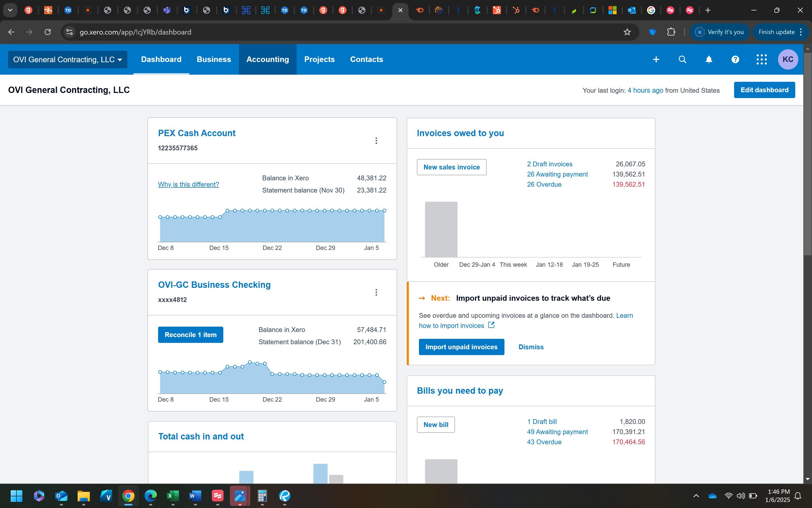Image resolution: width=812 pixels, height=508 pixels.
Task: Open the OneDrive cloud tray icon
Action: click(712, 496)
